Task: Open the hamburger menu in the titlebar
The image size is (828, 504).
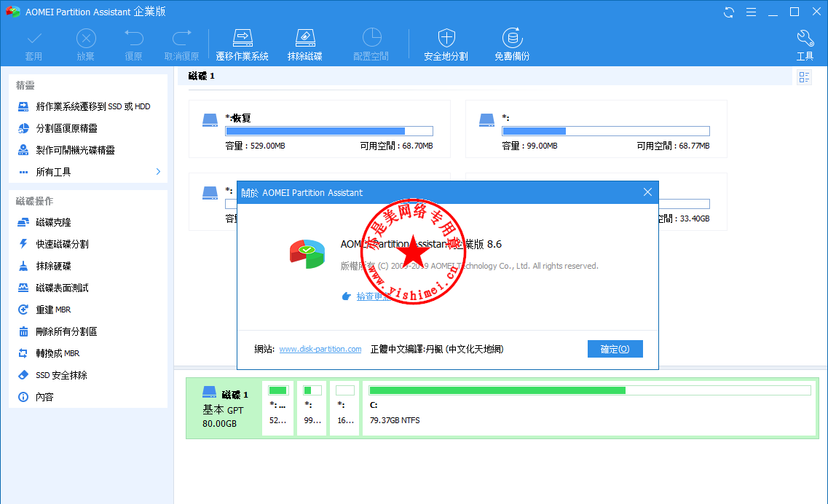Action: (751, 12)
